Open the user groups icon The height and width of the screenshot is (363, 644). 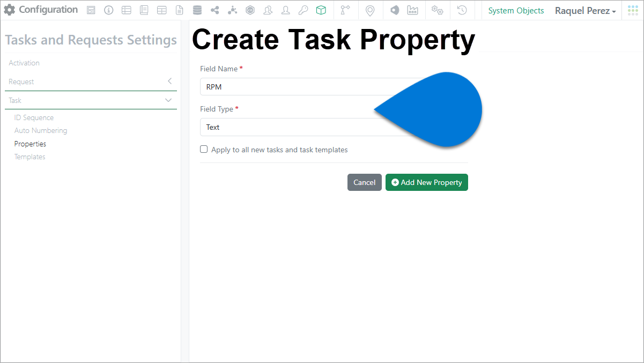(x=268, y=10)
